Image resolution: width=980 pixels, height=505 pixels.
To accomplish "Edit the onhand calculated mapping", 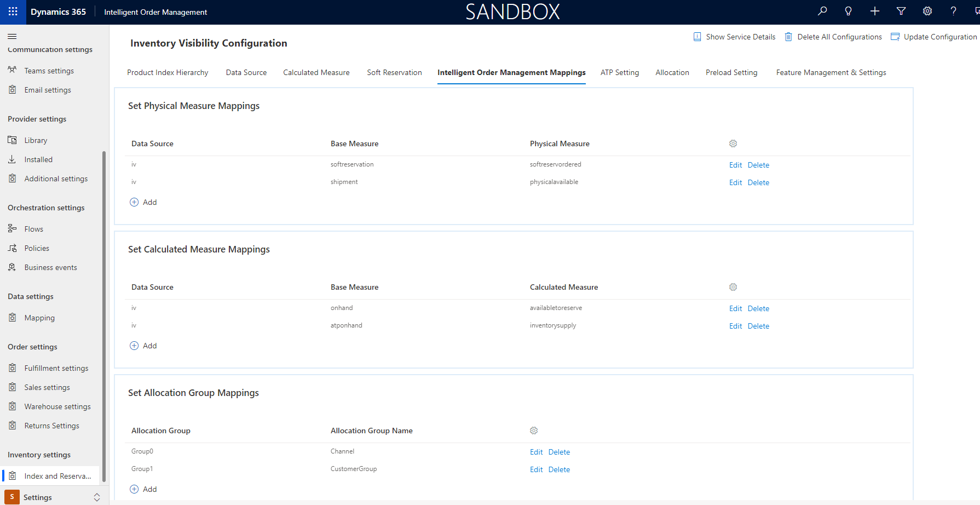I will click(x=735, y=308).
